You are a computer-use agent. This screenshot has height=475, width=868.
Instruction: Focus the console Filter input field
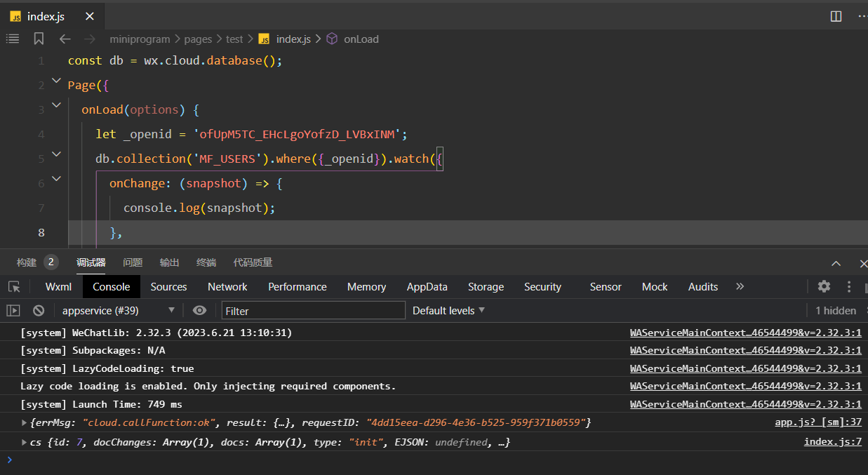point(314,310)
